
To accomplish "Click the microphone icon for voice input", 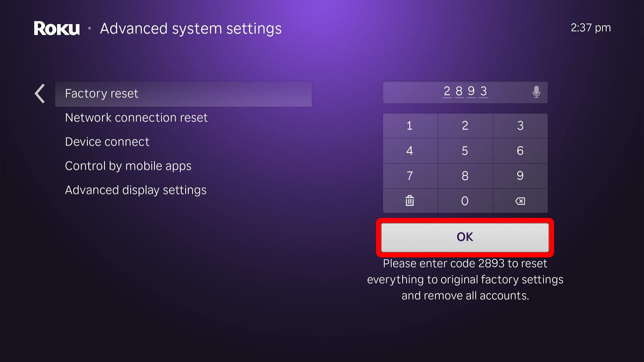I will coord(537,92).
